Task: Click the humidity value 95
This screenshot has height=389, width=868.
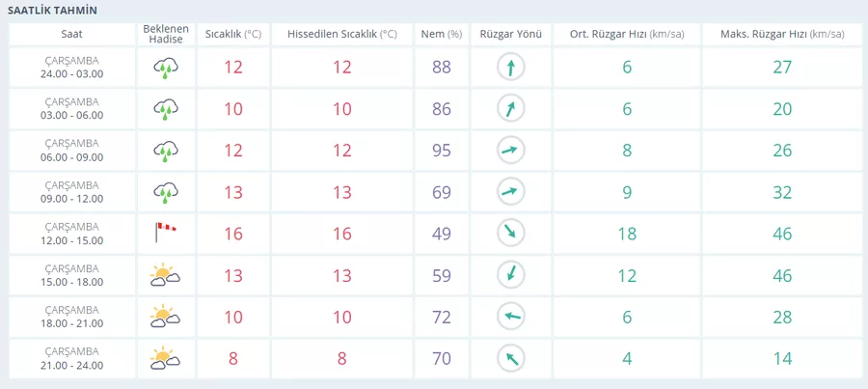Action: tap(442, 151)
